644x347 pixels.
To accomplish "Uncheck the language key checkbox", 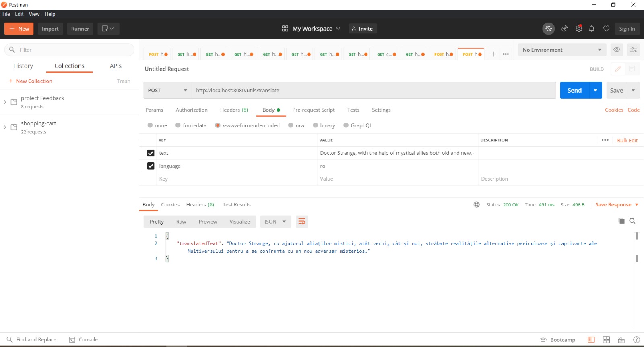I will tap(151, 166).
